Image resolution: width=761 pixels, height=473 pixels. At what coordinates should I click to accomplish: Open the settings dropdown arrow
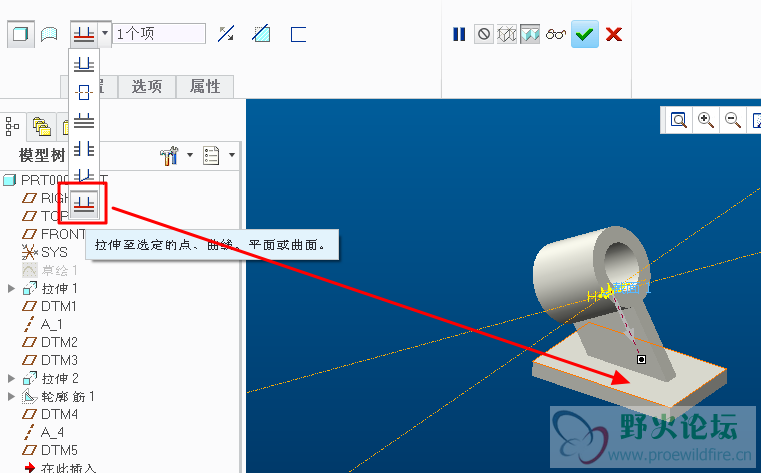coord(190,155)
